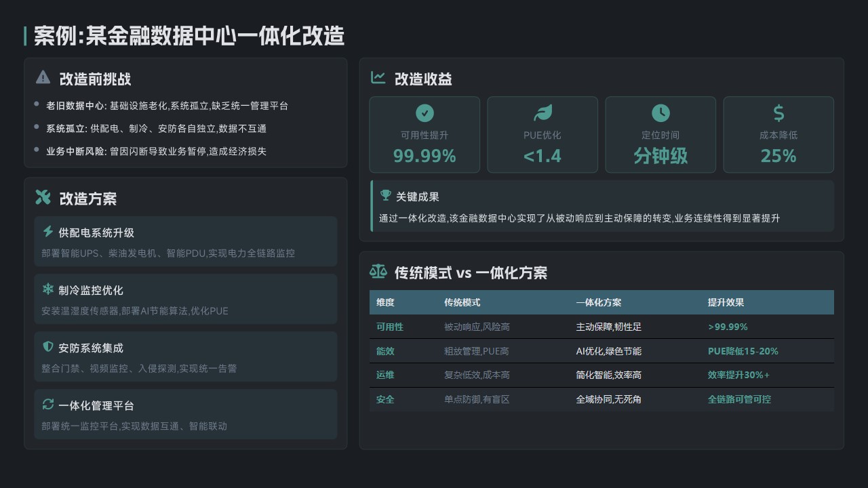Click the clock icon above 定位时间
Viewport: 868px width, 488px height.
coord(660,113)
